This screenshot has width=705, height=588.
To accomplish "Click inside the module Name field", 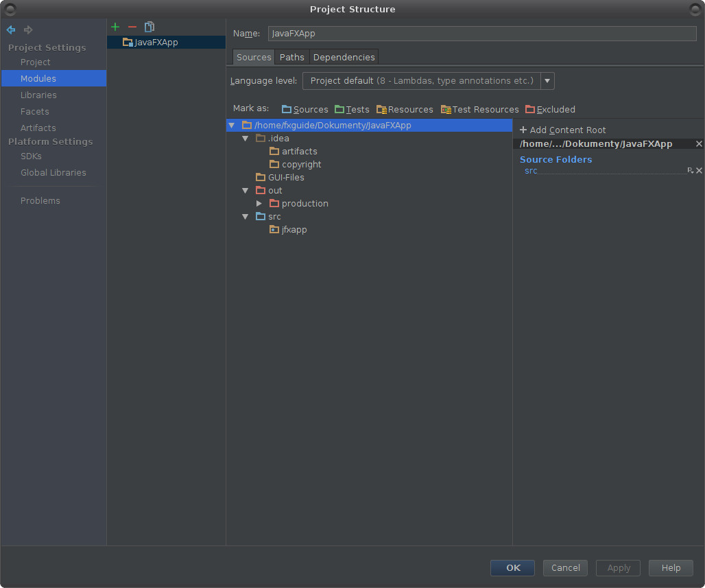I will click(482, 34).
